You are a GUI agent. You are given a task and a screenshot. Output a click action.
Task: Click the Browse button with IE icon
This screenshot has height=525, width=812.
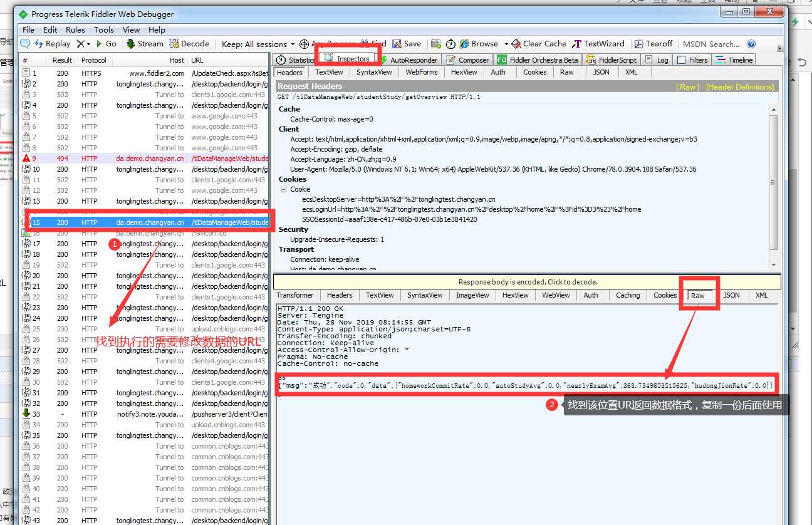479,44
